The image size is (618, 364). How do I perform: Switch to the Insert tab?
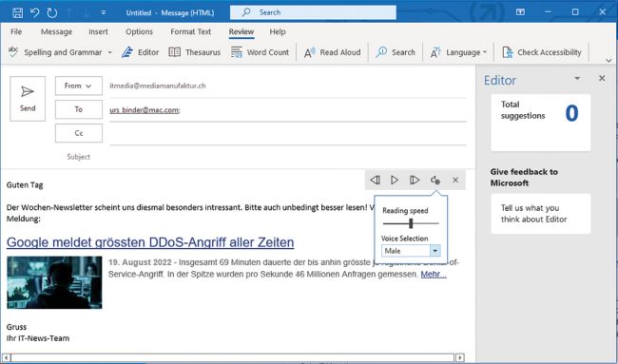[98, 31]
